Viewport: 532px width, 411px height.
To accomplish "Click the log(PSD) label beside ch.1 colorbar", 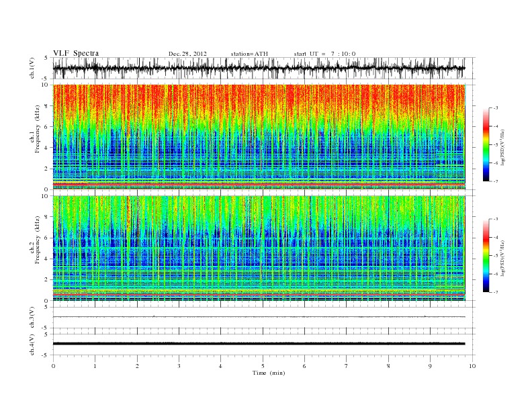I will point(502,147).
